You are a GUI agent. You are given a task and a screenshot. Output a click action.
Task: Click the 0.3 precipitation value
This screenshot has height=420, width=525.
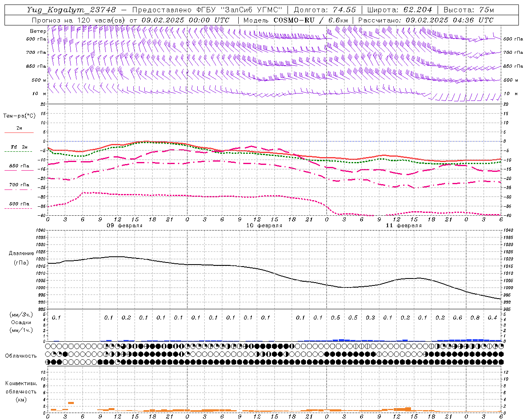(x=370, y=318)
